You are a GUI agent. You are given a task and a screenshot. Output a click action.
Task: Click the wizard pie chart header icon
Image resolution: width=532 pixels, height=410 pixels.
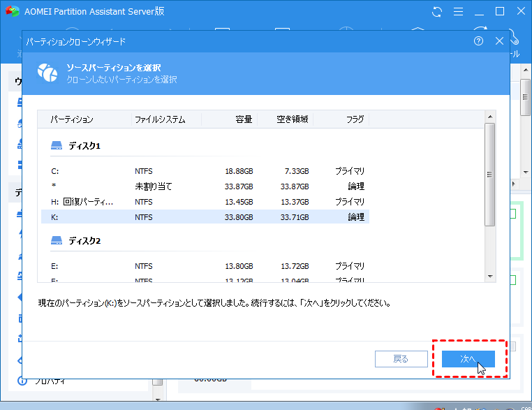coord(47,73)
